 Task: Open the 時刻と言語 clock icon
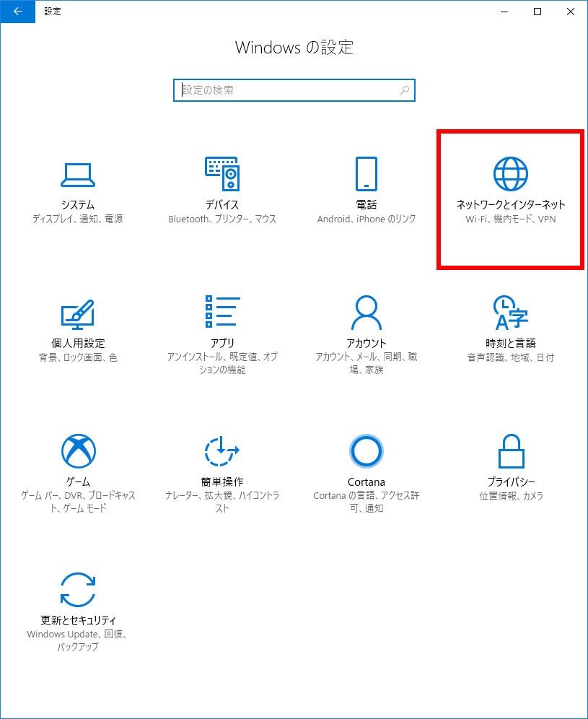point(511,313)
